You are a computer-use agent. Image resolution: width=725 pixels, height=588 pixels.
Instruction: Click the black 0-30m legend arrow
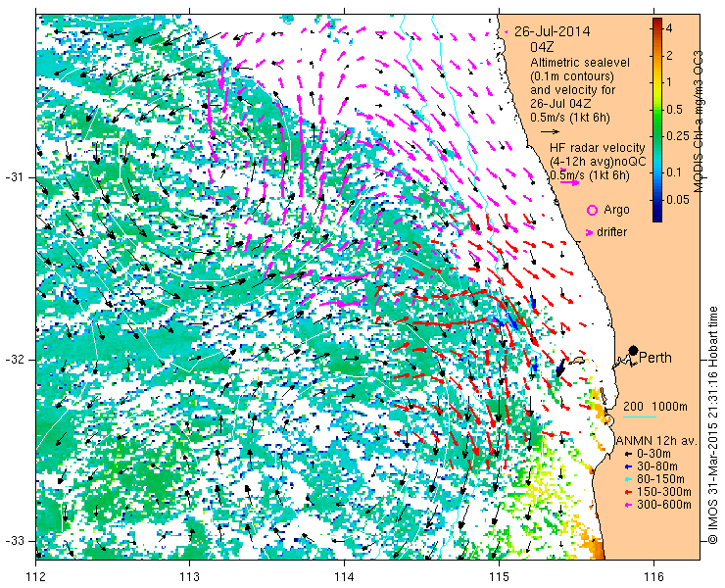click(627, 455)
